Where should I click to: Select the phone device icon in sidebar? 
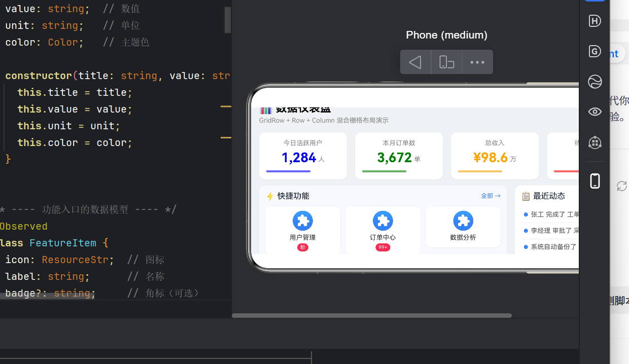(x=595, y=181)
